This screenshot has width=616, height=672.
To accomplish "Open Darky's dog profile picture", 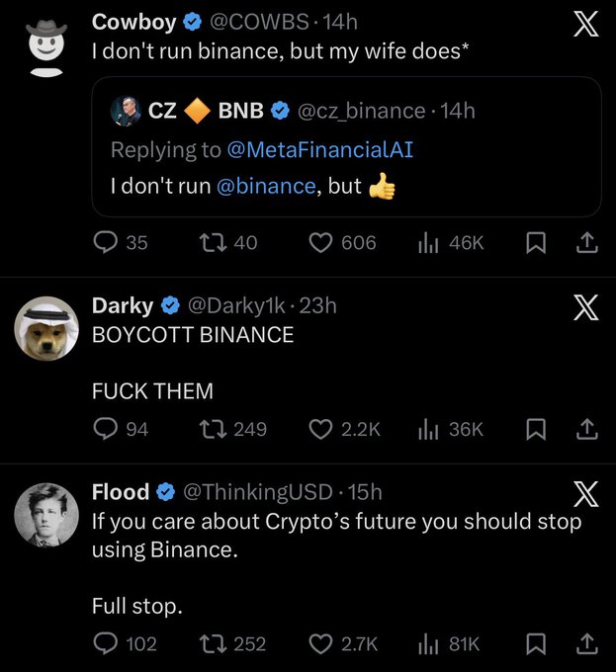I will [45, 329].
